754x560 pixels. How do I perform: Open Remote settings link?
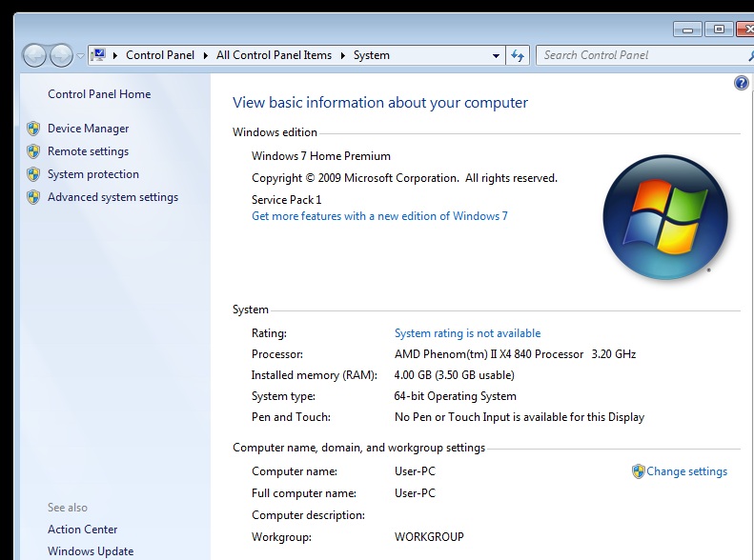click(x=88, y=151)
